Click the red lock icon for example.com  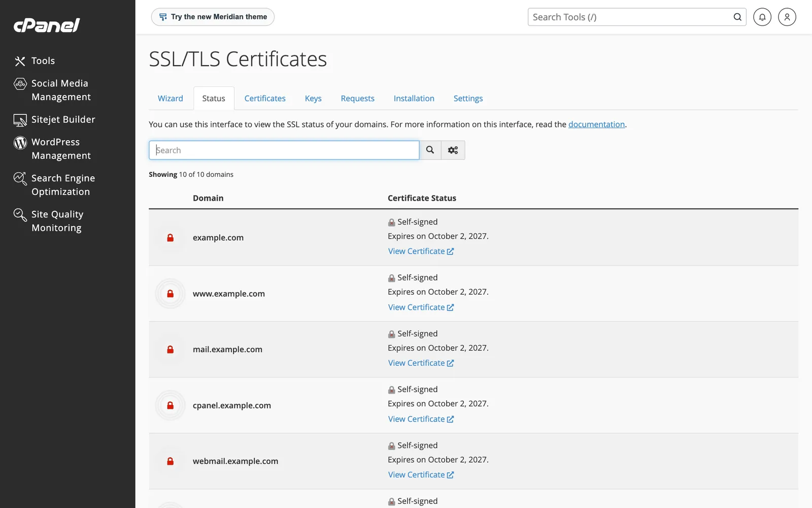click(171, 237)
